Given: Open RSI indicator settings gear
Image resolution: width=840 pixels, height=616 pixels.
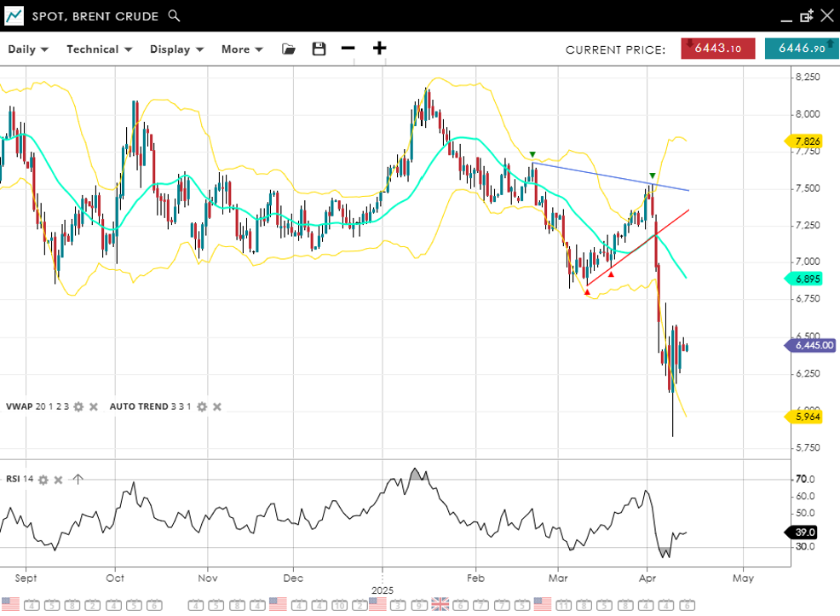Looking at the screenshot, I should pyautogui.click(x=43, y=480).
